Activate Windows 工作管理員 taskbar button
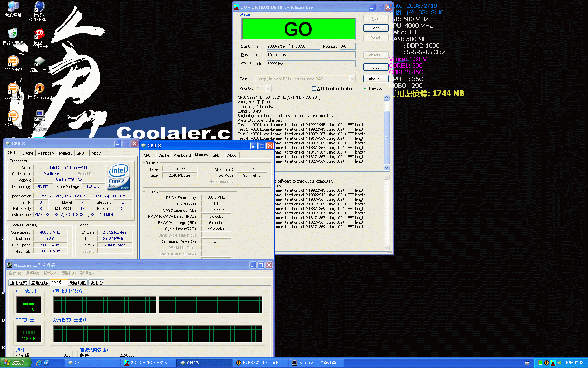The image size is (588, 368). click(316, 363)
